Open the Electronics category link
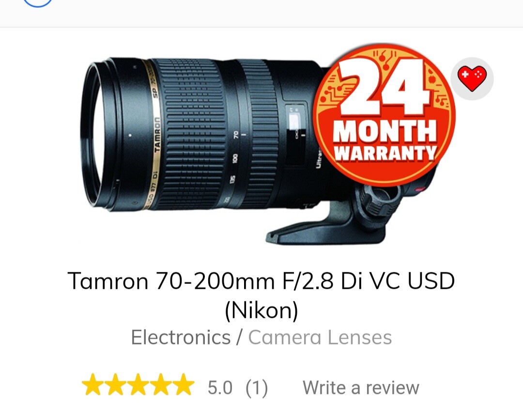The width and height of the screenshot is (523, 420). pos(181,337)
